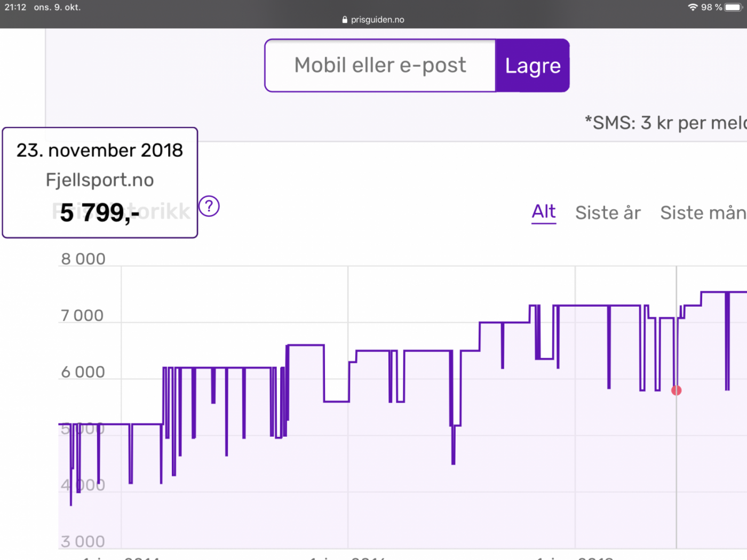This screenshot has width=747, height=560.
Task: Click the 6 000 y-axis label
Action: 83,372
